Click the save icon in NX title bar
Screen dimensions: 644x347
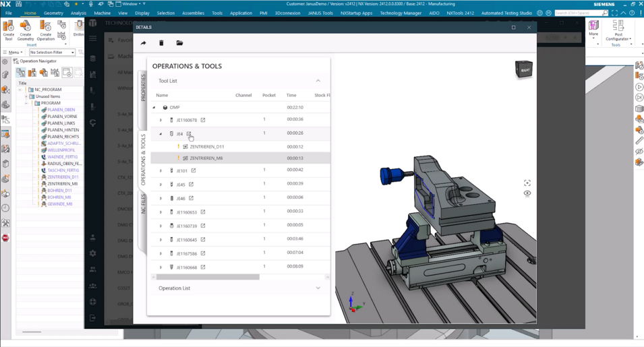18,3
